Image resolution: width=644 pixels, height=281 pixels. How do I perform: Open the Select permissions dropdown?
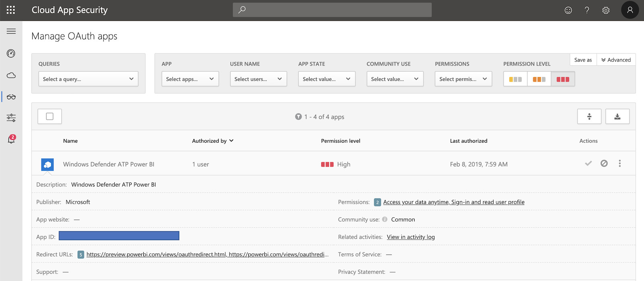[x=463, y=79]
